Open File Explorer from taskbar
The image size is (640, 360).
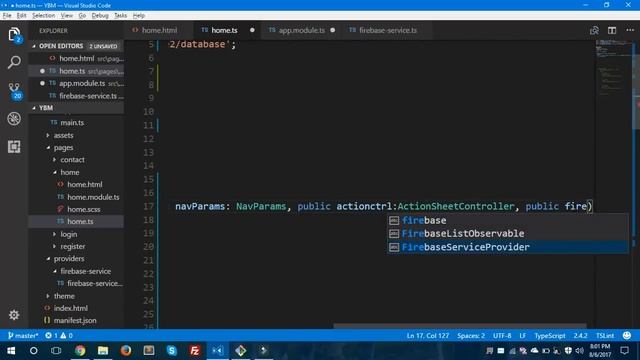click(103, 351)
